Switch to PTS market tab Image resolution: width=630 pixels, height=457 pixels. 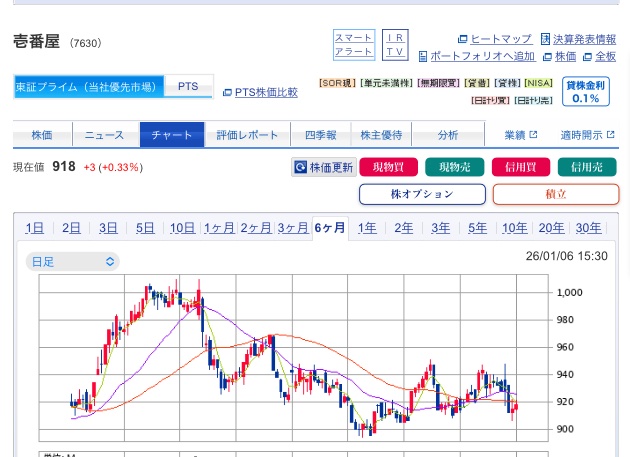click(x=188, y=86)
